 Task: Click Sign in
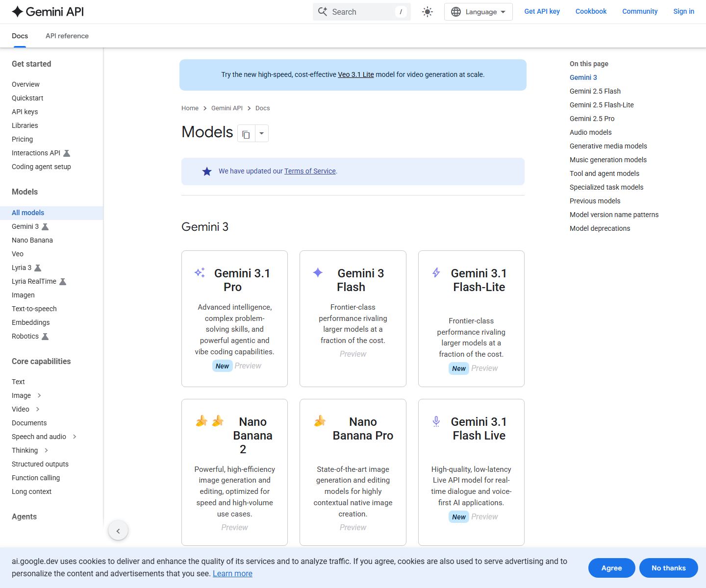click(x=683, y=11)
